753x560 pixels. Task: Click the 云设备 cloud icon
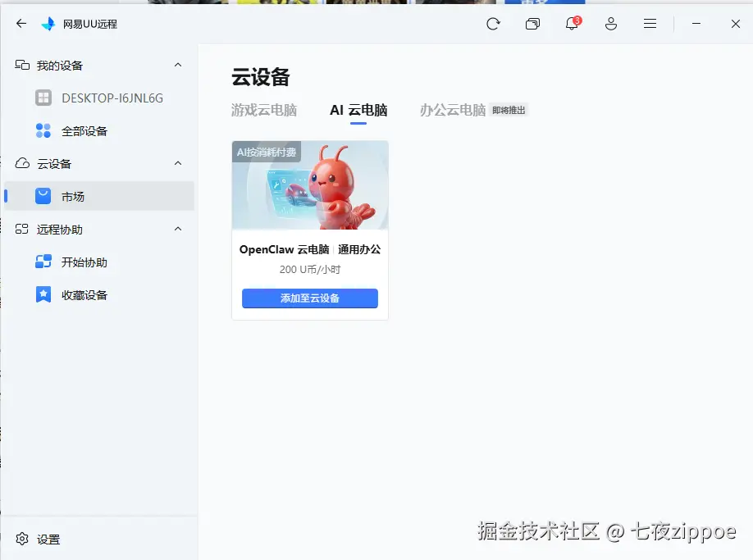click(22, 163)
